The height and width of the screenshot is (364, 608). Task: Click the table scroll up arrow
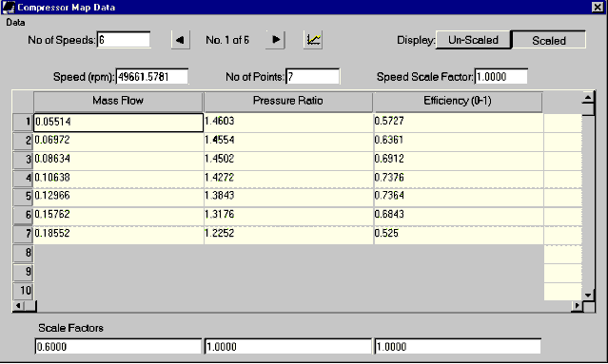(x=588, y=98)
